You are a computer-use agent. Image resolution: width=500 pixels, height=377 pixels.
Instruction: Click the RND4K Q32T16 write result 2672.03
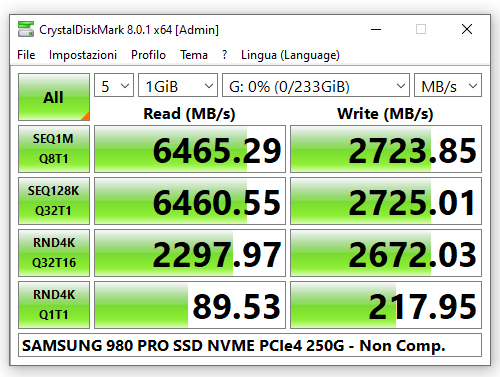point(386,253)
